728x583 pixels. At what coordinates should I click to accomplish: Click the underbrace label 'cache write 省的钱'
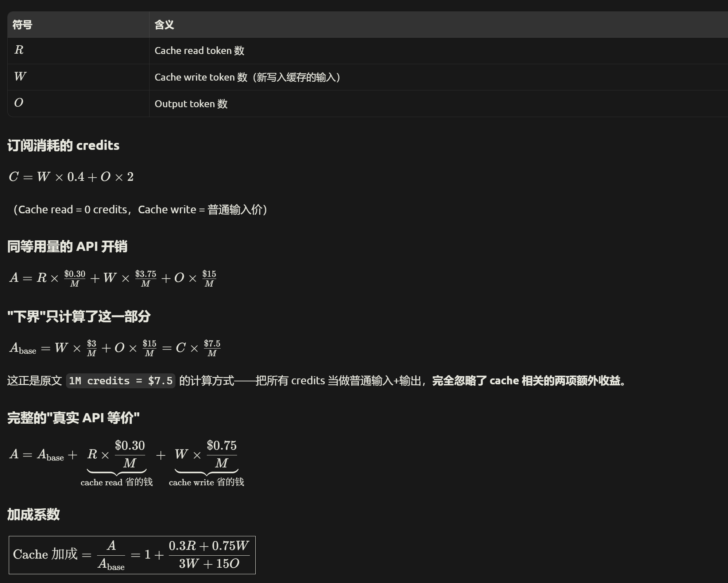(206, 482)
